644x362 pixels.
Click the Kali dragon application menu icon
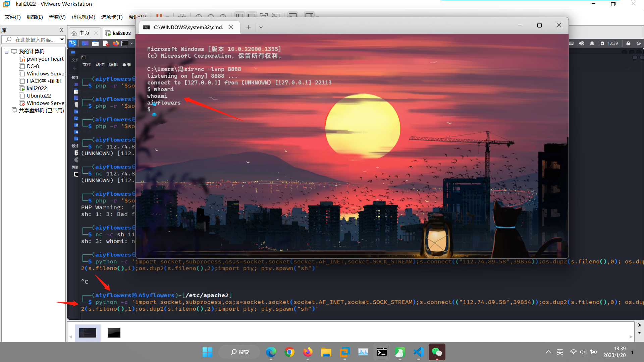click(x=72, y=43)
